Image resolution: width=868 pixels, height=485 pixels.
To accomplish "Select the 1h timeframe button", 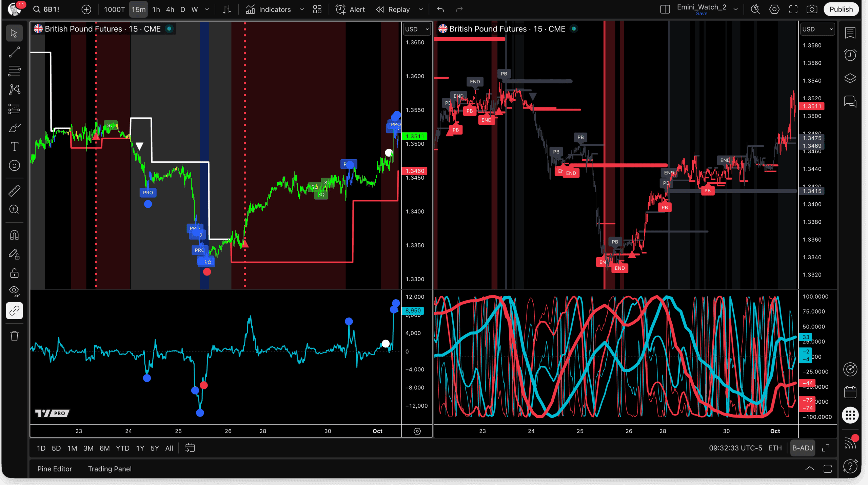I will click(156, 9).
